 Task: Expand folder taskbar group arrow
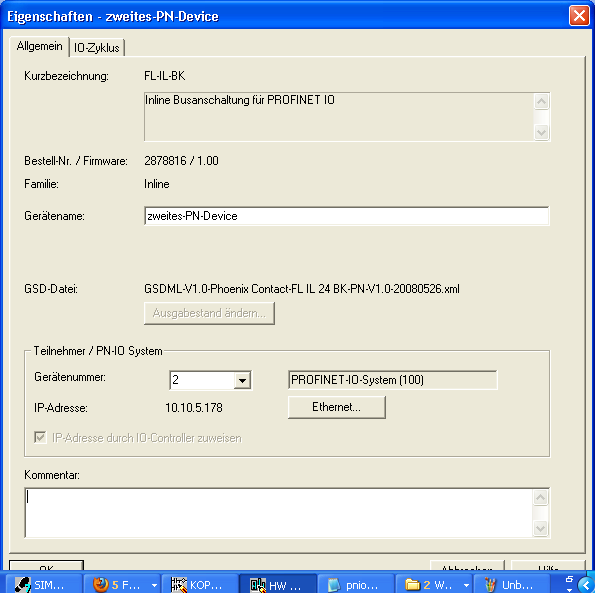coord(466,585)
